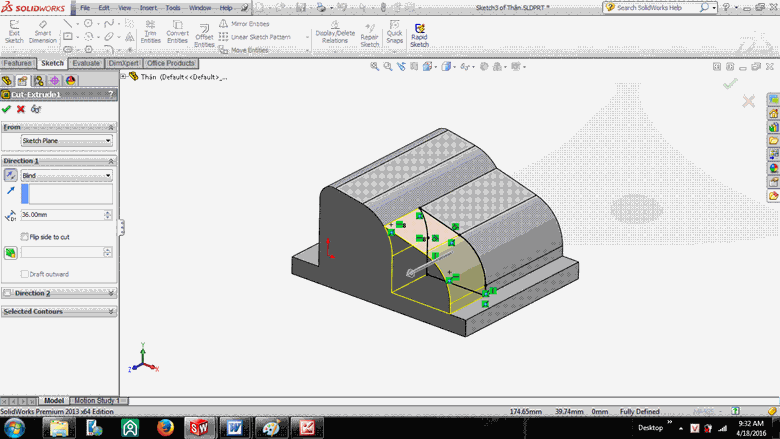Click the Reverse Direction button beside Blind
This screenshot has width=780, height=439.
pyautogui.click(x=10, y=175)
